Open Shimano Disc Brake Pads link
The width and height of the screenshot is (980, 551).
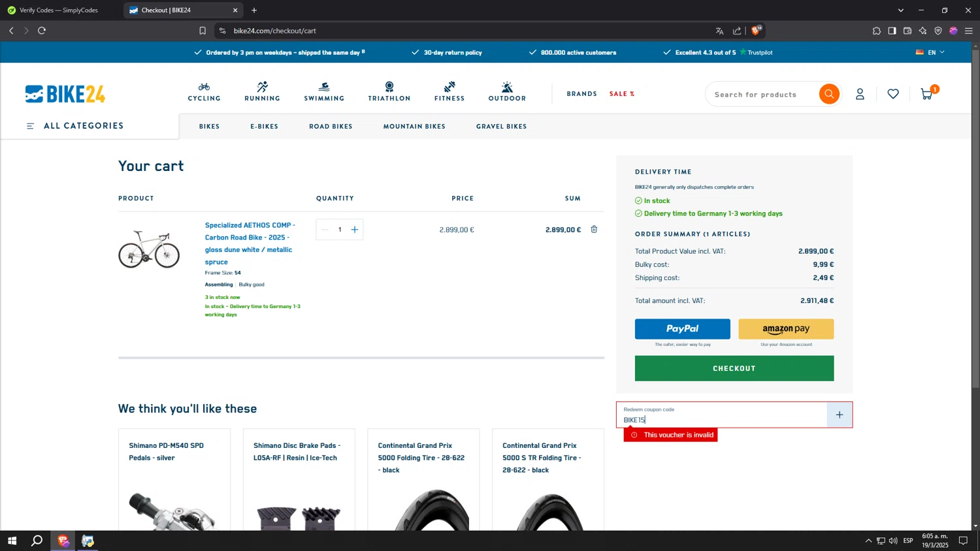(x=297, y=452)
